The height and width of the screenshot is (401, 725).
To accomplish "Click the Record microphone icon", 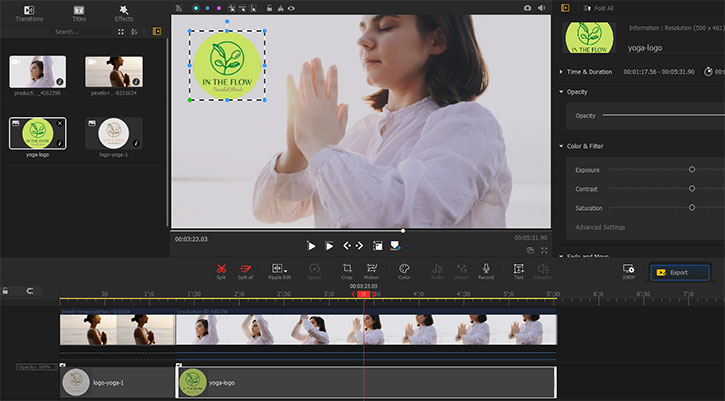I will 486,268.
